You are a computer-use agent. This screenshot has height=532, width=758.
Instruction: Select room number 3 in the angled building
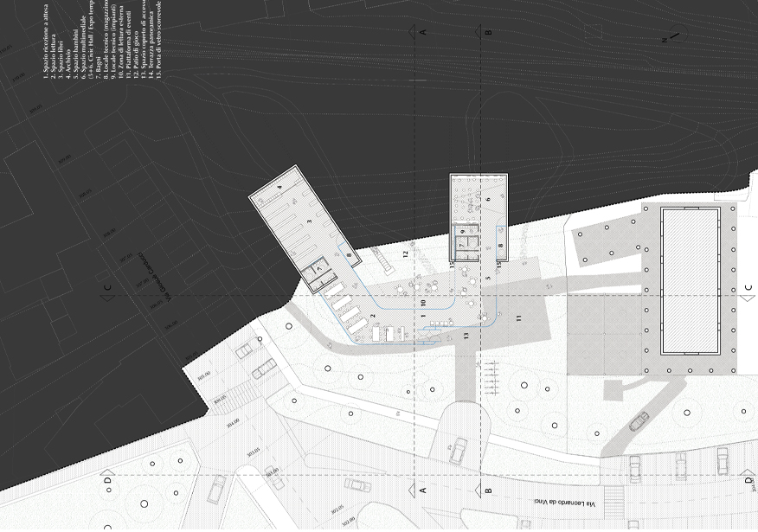click(308, 222)
